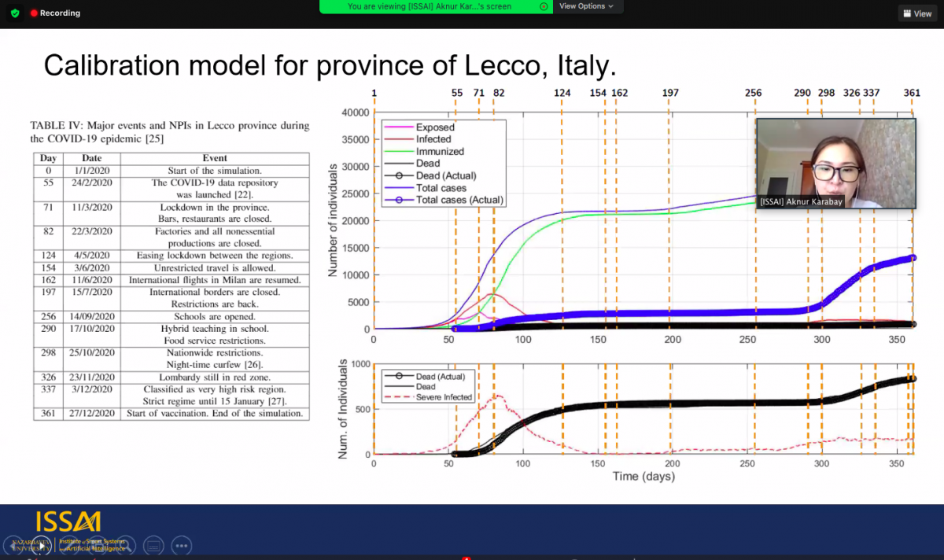Click day 82 marker above the chart
Viewport: 944px width, 560px height.
coord(499,93)
